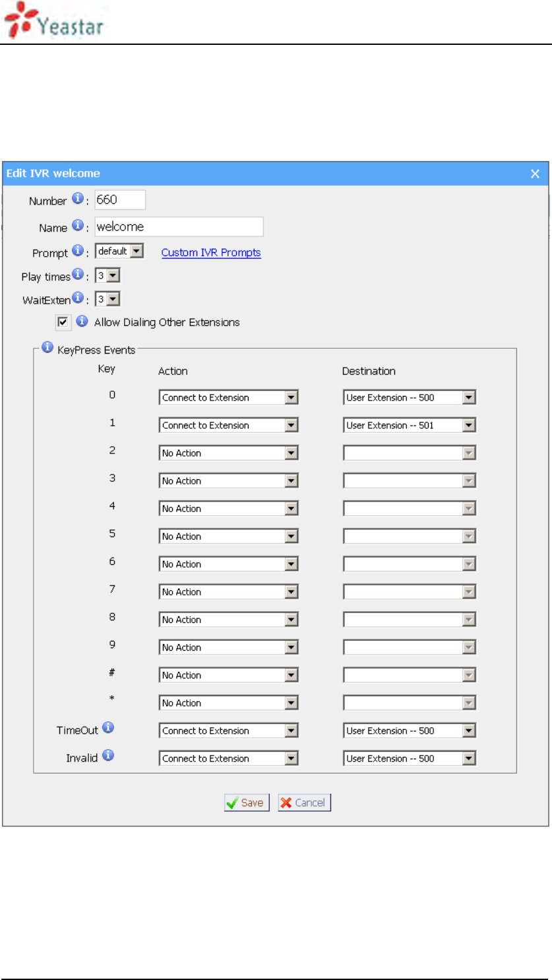Close the Edit IVR welcome dialog

(x=535, y=174)
